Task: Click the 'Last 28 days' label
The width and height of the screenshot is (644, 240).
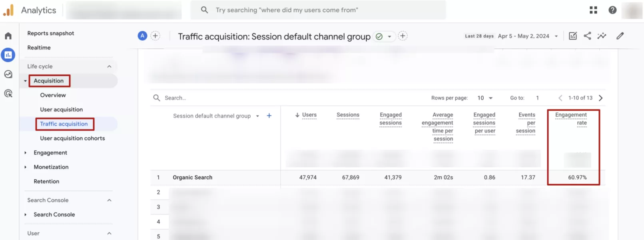Action: [x=479, y=36]
